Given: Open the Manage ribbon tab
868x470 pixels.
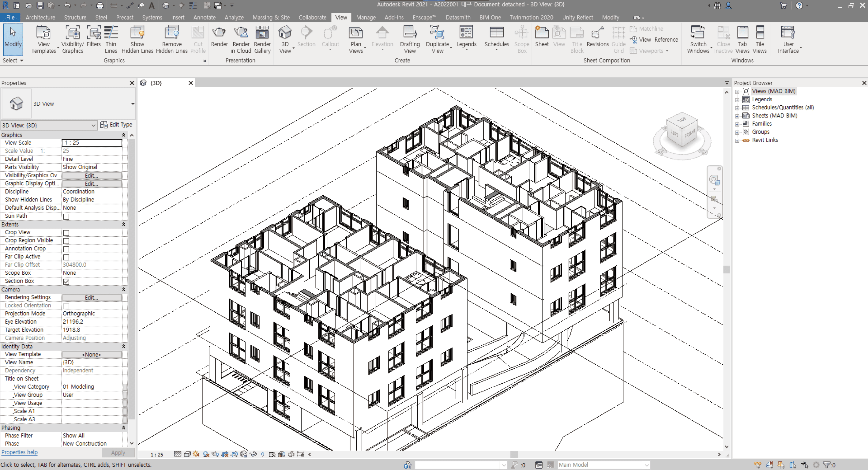Looking at the screenshot, I should click(366, 17).
